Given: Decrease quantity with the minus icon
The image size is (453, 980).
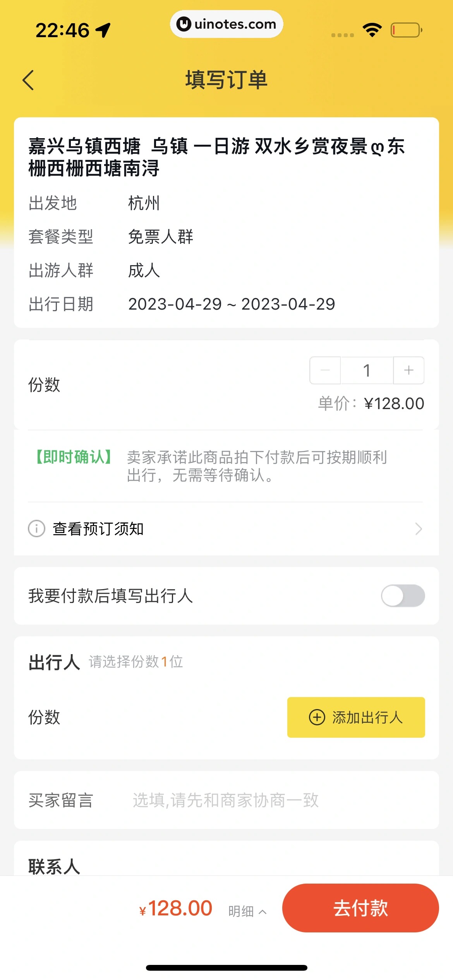Looking at the screenshot, I should [x=325, y=370].
